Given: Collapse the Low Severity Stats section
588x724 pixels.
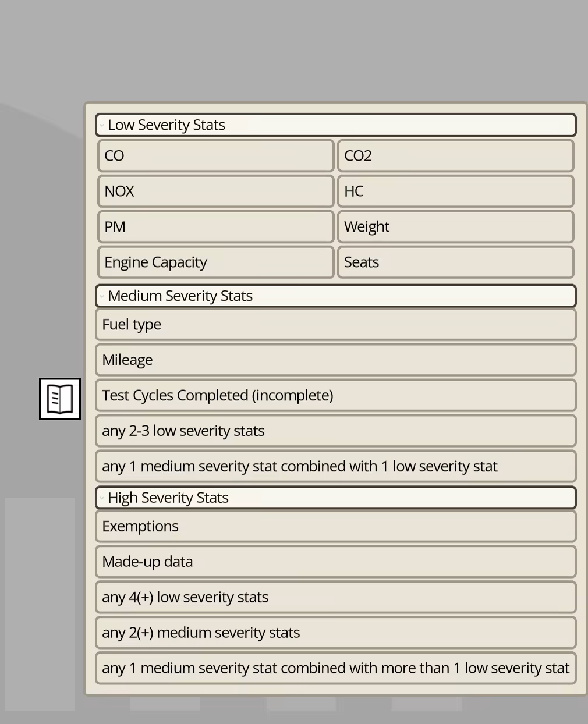Looking at the screenshot, I should (102, 125).
